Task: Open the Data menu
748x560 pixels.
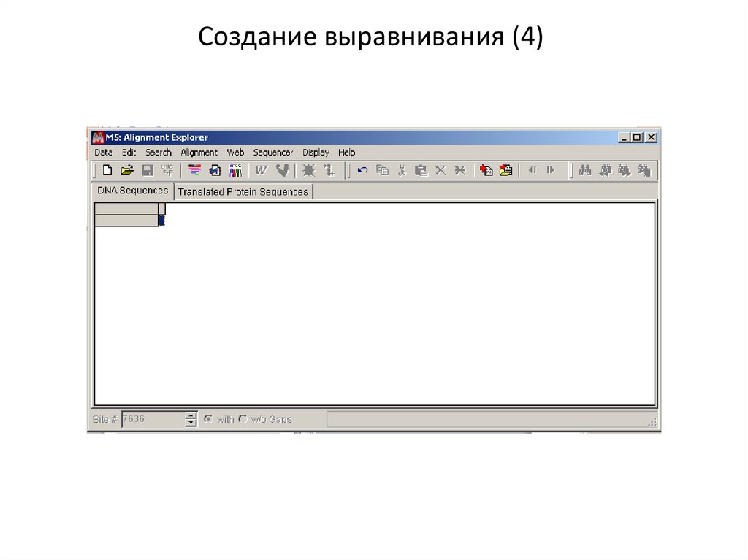Action: click(x=104, y=153)
